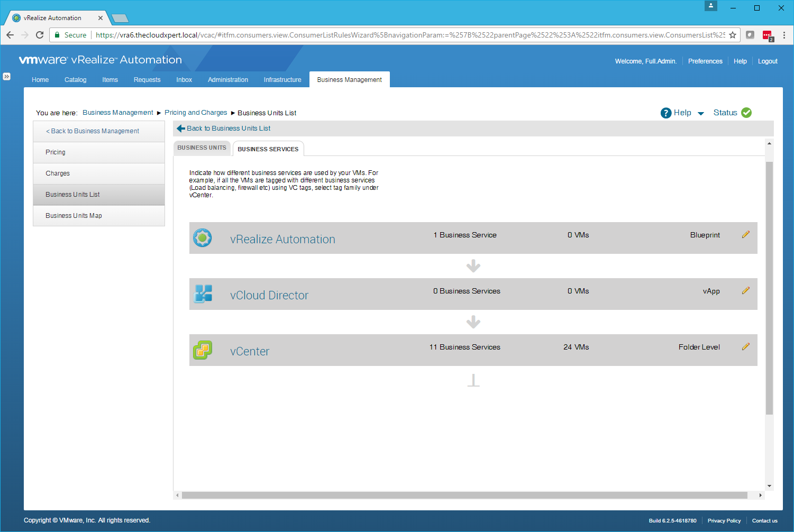Click the Logout link

coord(768,61)
